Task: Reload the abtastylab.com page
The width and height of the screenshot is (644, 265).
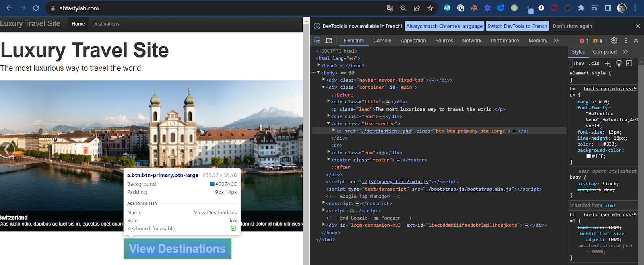Action: point(36,8)
